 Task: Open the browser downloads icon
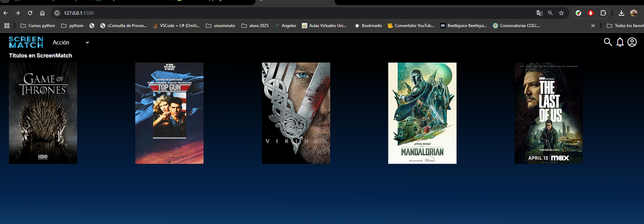click(621, 13)
